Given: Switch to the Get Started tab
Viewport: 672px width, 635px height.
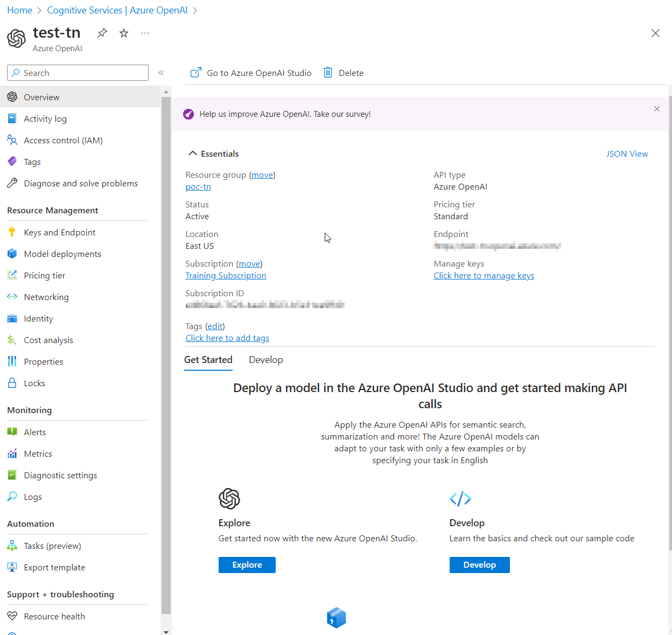Looking at the screenshot, I should pyautogui.click(x=208, y=360).
